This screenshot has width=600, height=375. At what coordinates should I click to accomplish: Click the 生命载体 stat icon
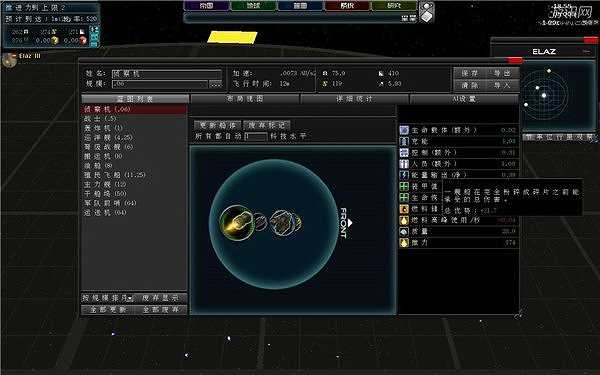404,130
